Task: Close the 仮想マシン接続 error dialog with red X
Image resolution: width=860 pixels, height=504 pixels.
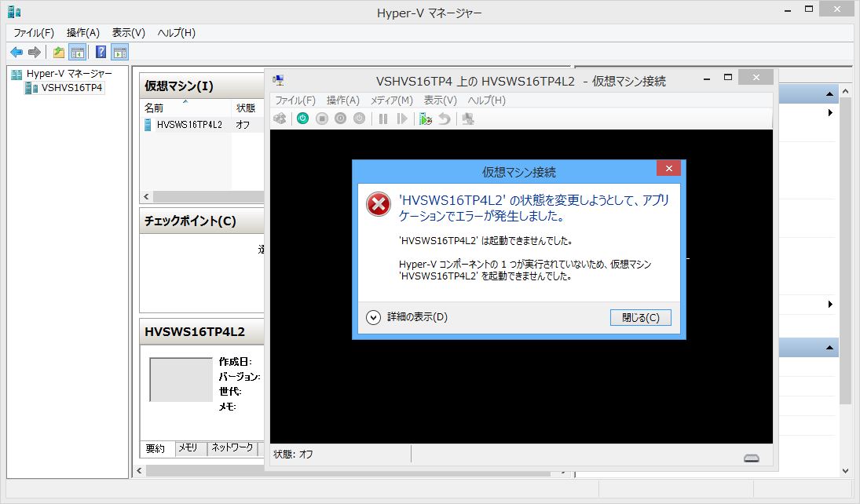Action: [x=668, y=168]
